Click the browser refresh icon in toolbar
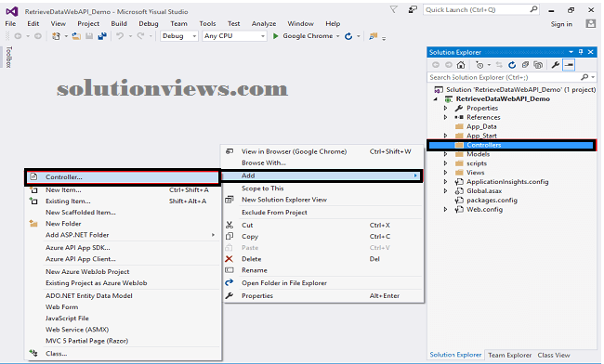Image resolution: width=604 pixels, height=364 pixels. click(x=348, y=36)
